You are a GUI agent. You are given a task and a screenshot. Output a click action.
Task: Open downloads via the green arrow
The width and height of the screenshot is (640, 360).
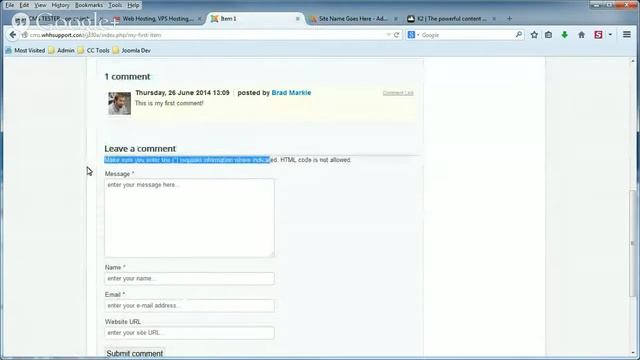coord(564,35)
